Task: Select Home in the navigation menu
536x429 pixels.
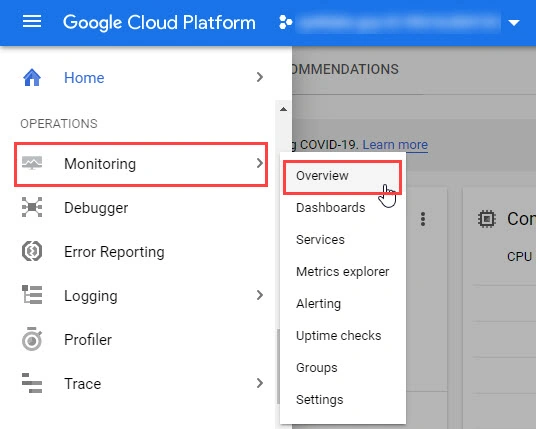Action: pyautogui.click(x=84, y=78)
